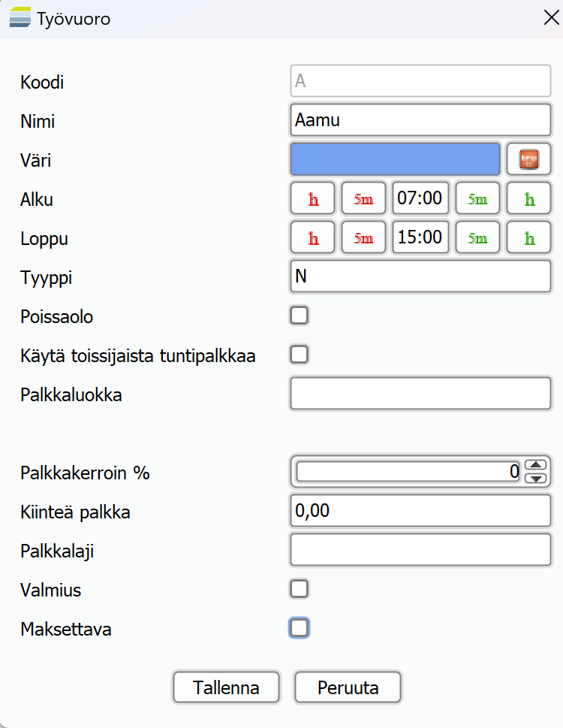Click the red h button in Alku row

314,199
